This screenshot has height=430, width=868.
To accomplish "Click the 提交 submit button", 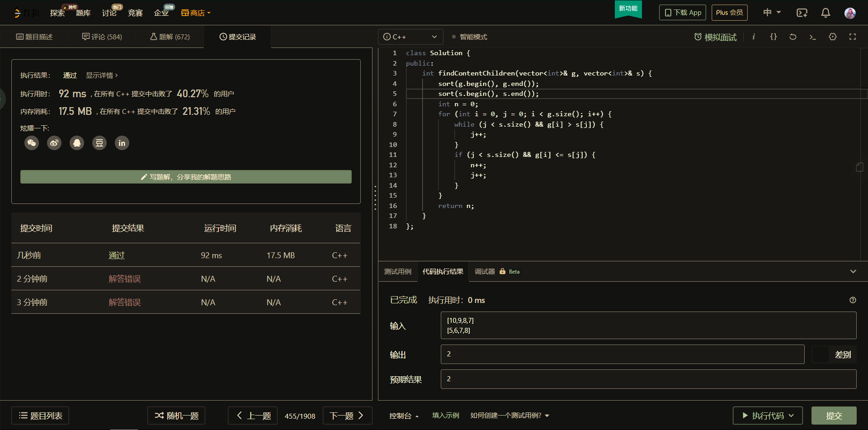I will point(834,416).
